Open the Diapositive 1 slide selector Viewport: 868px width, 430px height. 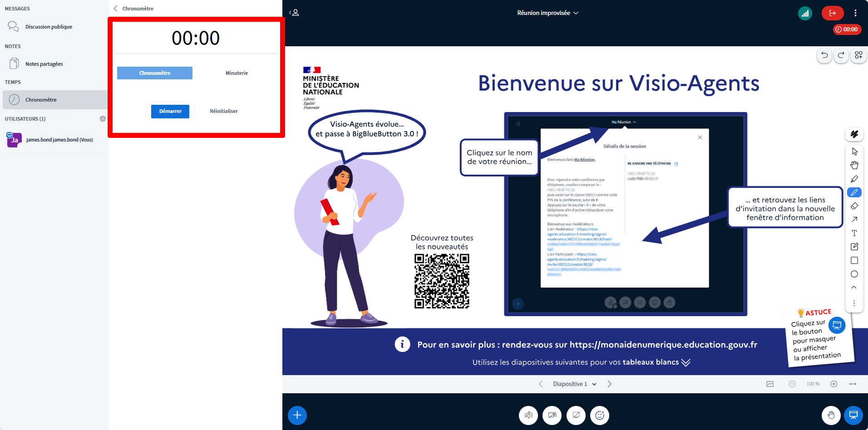coord(575,384)
